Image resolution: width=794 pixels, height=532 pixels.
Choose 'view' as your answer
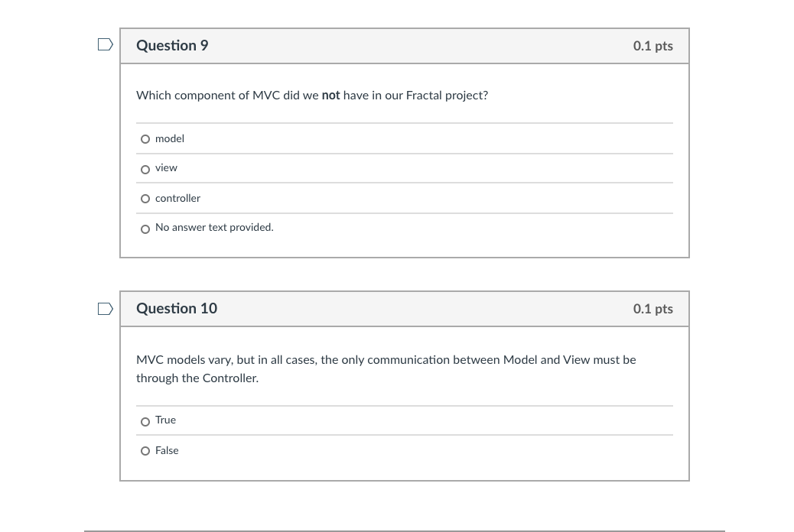[x=145, y=169]
